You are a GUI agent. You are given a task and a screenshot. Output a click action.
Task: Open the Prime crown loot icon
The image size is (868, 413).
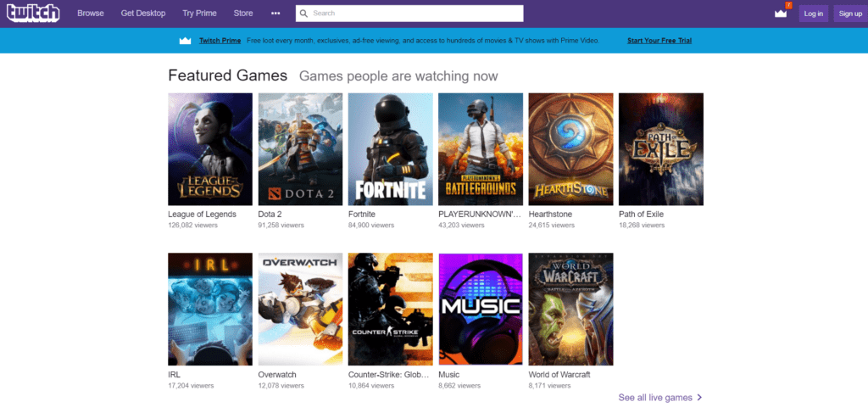781,14
